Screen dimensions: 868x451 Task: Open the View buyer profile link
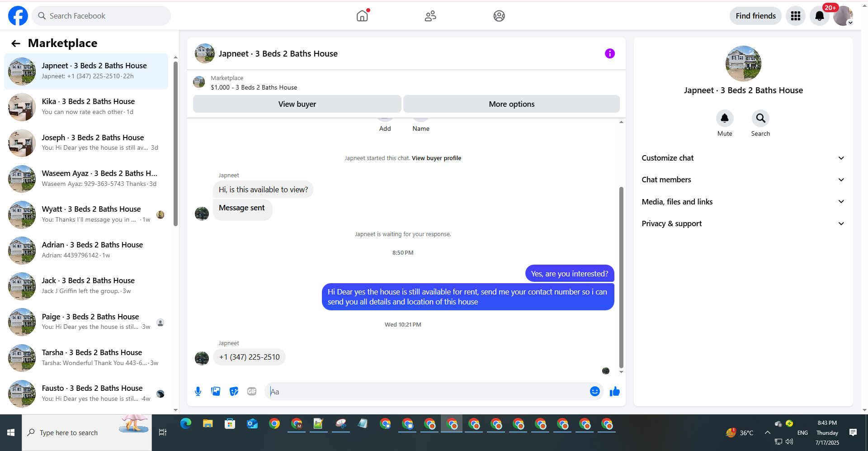tap(436, 158)
